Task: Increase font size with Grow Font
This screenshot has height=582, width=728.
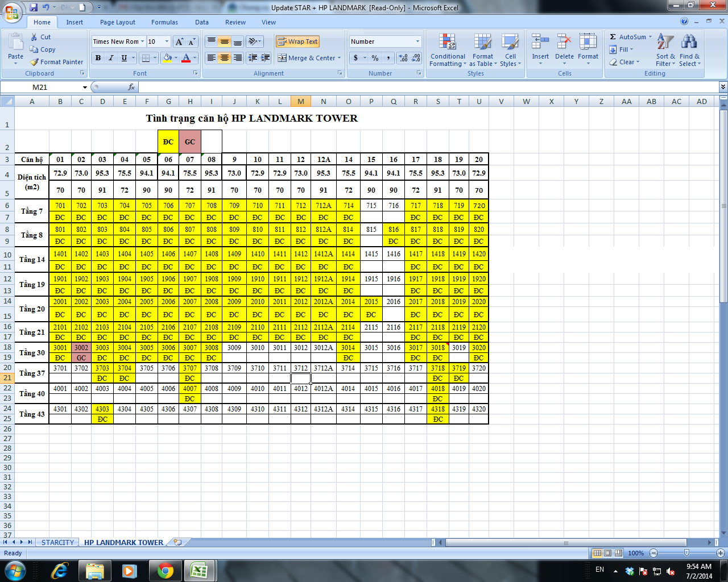Action: coord(179,41)
